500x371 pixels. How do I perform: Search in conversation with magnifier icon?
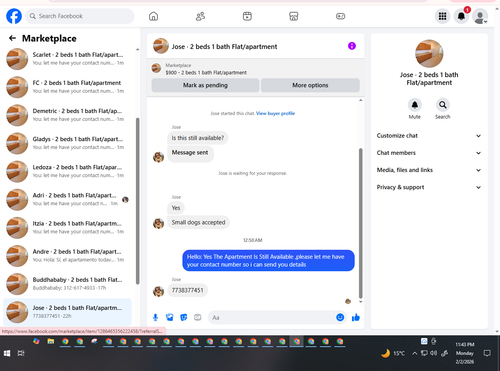click(443, 105)
